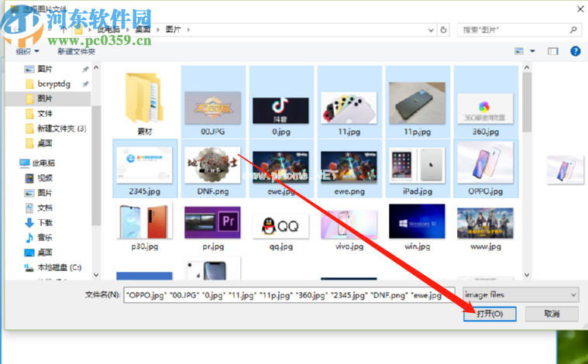Image resolution: width=588 pixels, height=364 pixels.
Task: Select 音乐 music in navigation pane
Action: click(x=44, y=237)
